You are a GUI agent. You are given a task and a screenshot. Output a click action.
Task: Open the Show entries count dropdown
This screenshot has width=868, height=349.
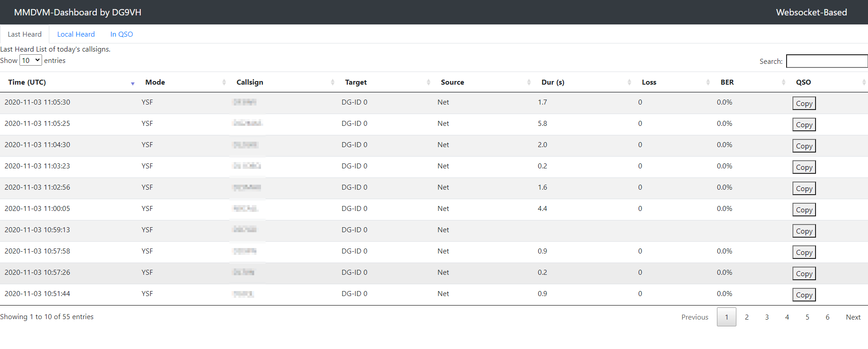click(31, 60)
